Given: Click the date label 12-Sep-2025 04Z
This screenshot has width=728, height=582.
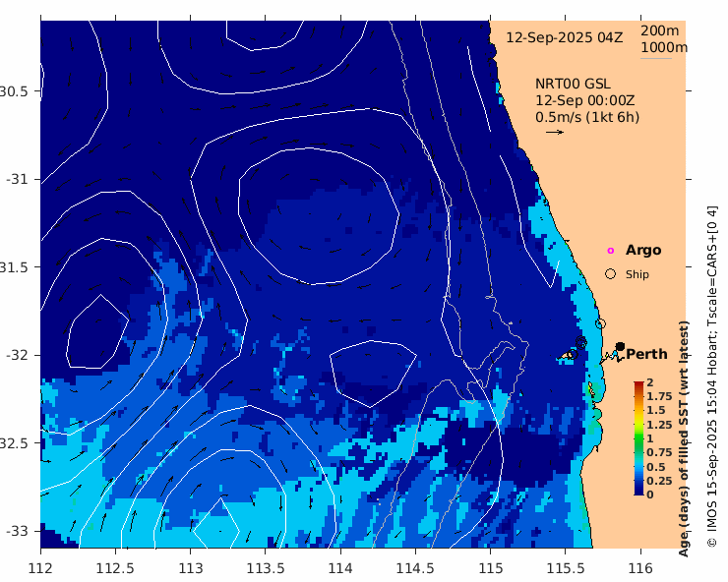Looking at the screenshot, I should (564, 37).
